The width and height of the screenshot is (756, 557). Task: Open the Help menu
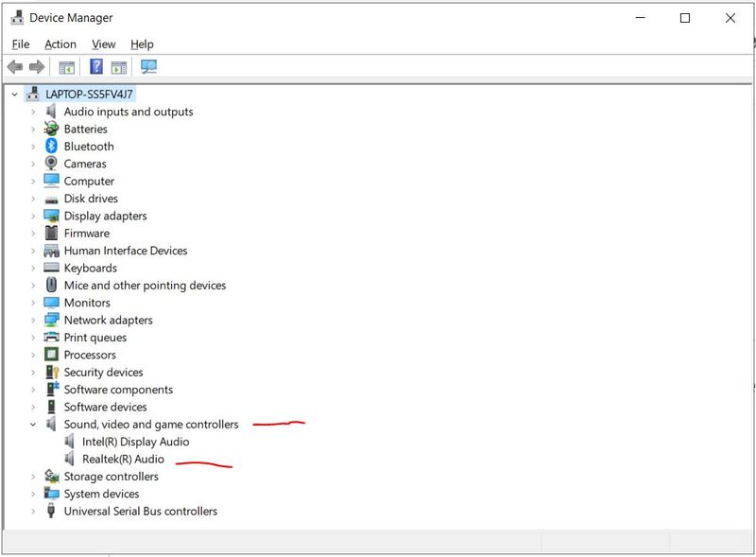[x=142, y=44]
